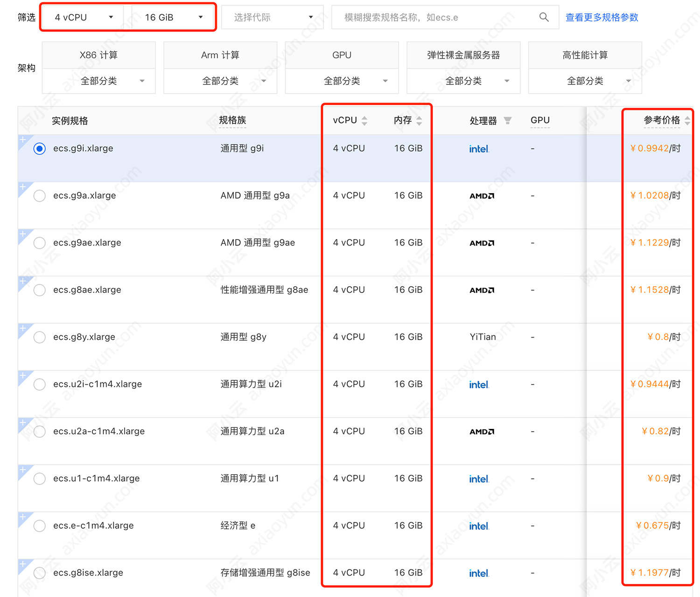Expand plus icon on ecs.g9ae.xlarge row
The width and height of the screenshot is (700, 597).
point(22,234)
